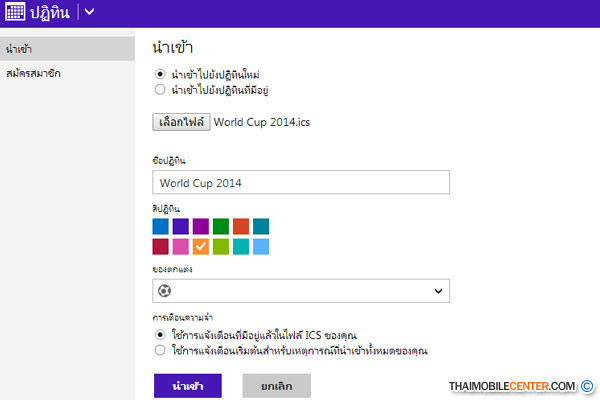Select use default reminders for imported events
600x400 pixels.
click(160, 351)
